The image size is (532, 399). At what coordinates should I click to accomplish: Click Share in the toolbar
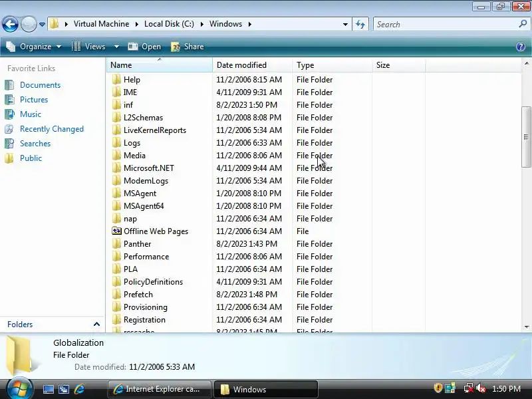pyautogui.click(x=188, y=47)
